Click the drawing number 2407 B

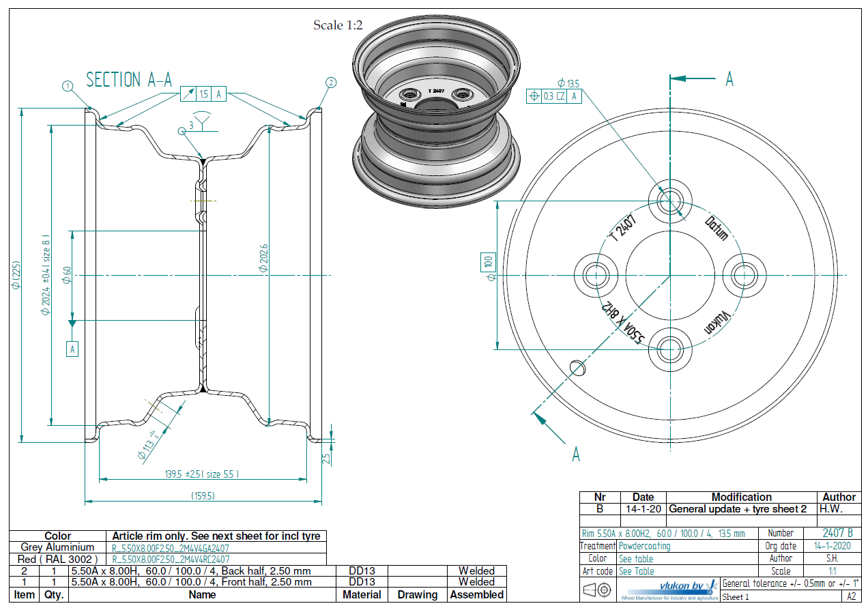837,533
